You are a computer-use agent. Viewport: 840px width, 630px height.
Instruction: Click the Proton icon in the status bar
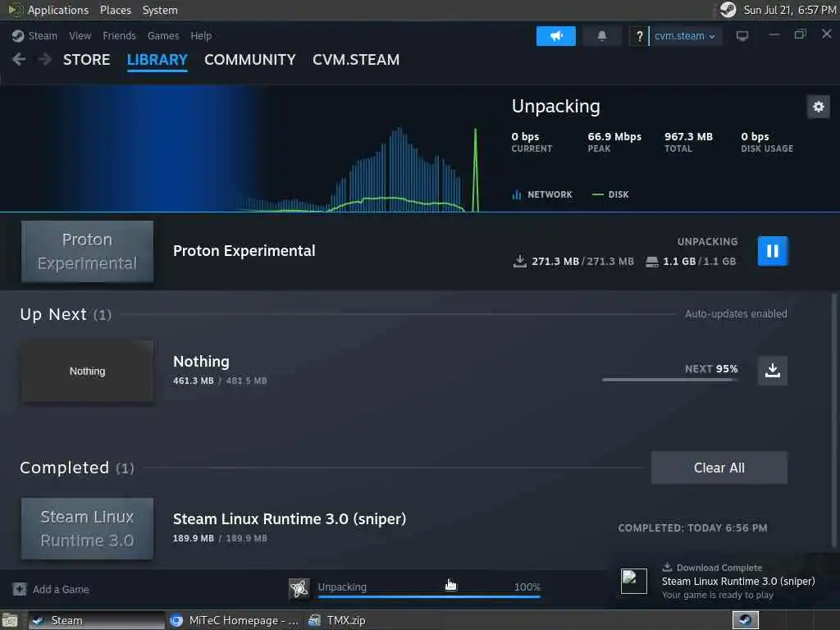click(299, 588)
